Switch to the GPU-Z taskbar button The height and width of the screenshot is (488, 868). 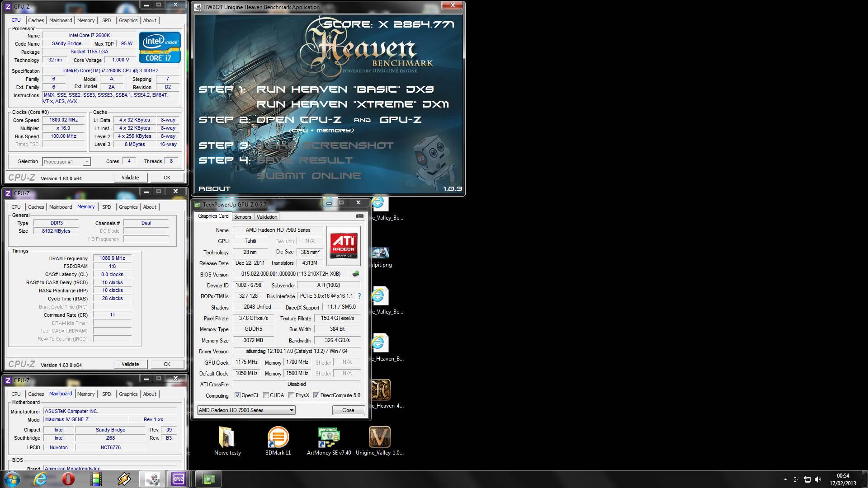tap(208, 479)
